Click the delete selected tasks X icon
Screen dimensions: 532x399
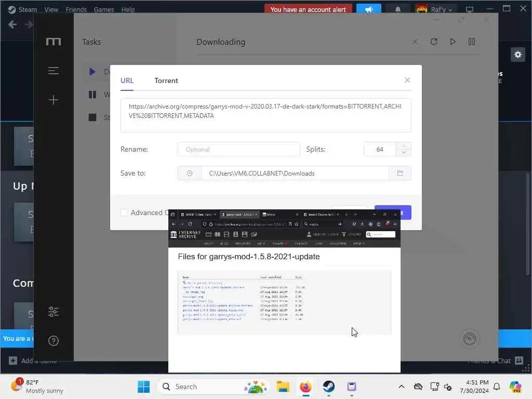(x=415, y=42)
